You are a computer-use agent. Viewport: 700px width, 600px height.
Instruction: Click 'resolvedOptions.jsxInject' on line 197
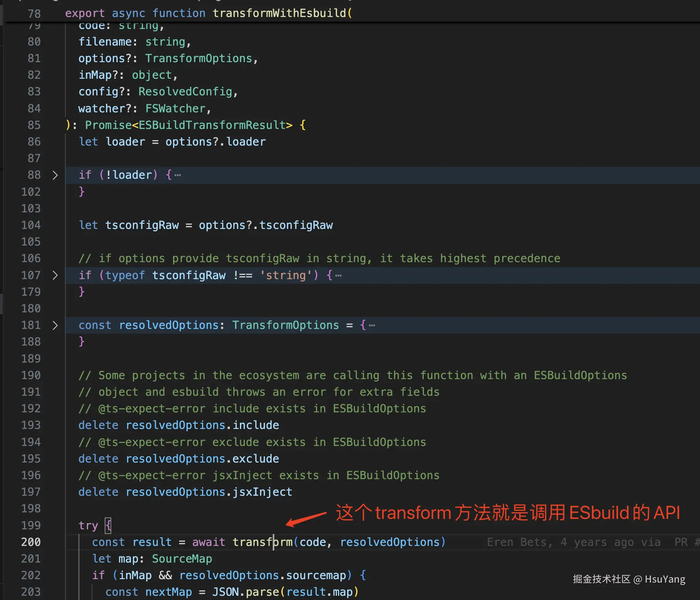tap(209, 492)
